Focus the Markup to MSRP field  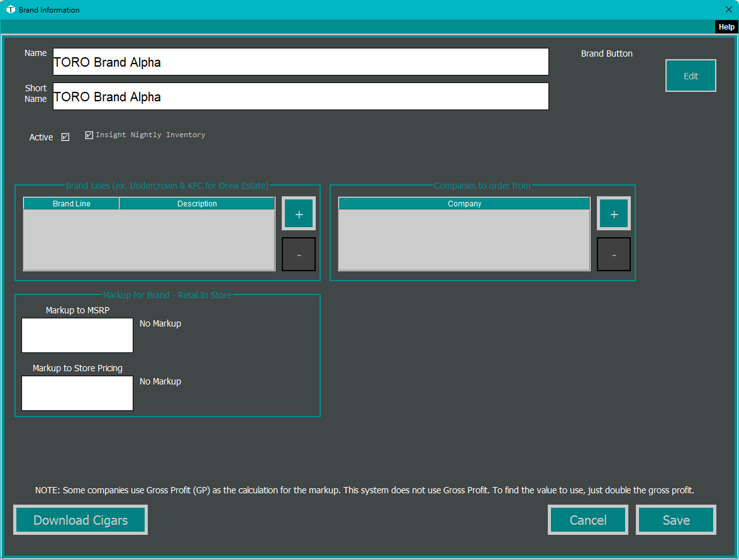pyautogui.click(x=77, y=335)
